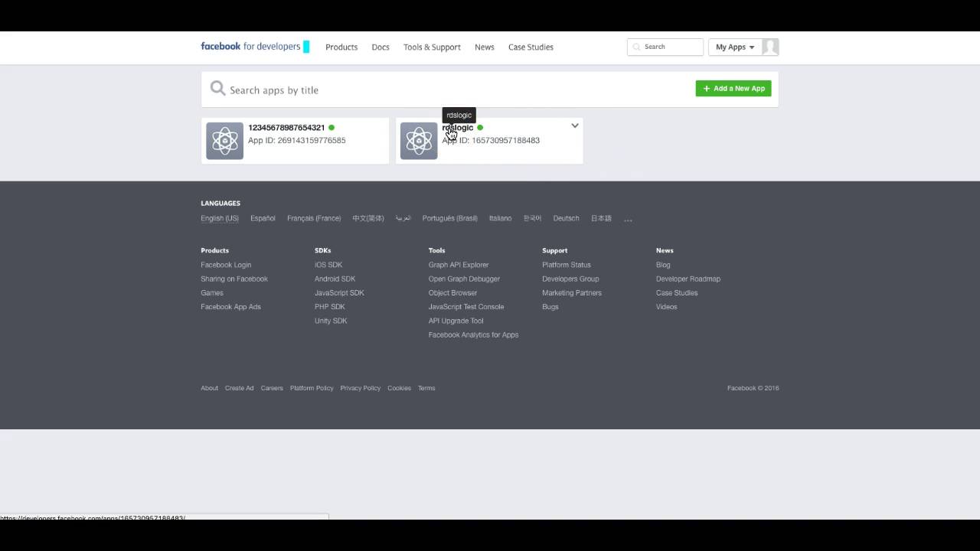Switch language to 中文(简体)
This screenshot has width=980, height=551.
click(368, 218)
